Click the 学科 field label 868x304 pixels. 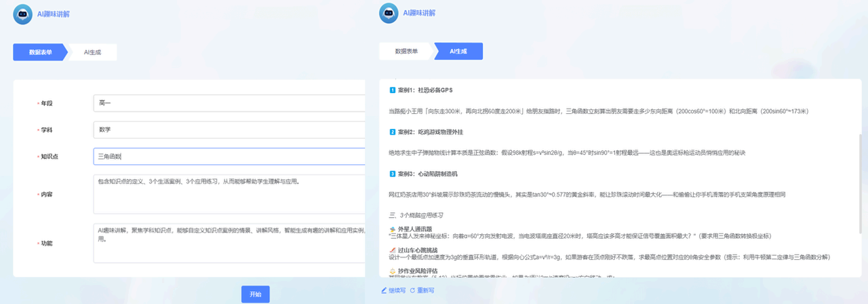click(46, 130)
